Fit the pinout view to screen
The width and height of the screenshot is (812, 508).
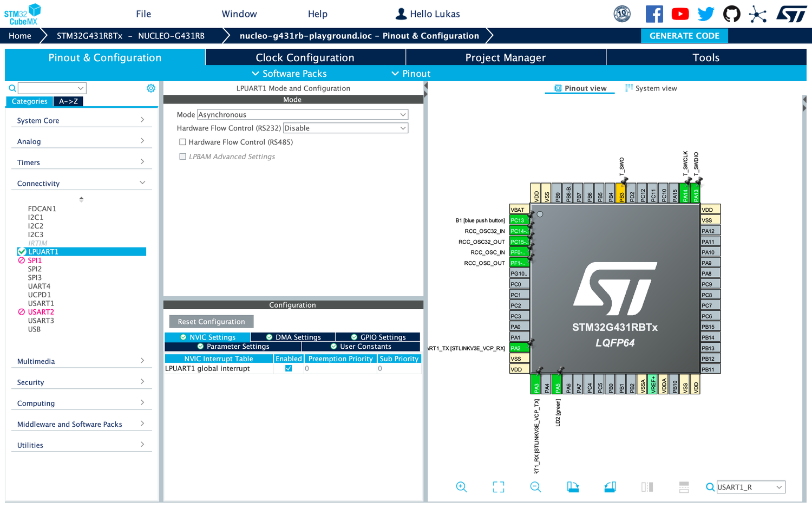(499, 487)
